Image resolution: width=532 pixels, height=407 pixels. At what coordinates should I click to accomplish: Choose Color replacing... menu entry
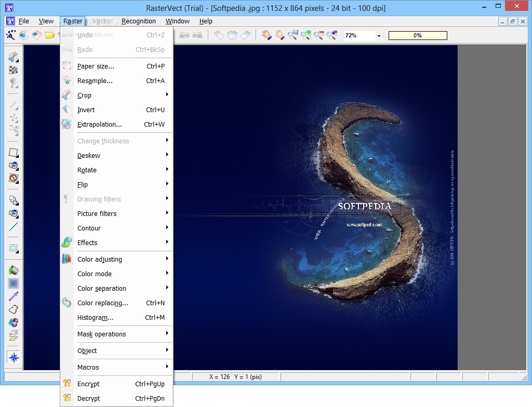[x=116, y=303]
